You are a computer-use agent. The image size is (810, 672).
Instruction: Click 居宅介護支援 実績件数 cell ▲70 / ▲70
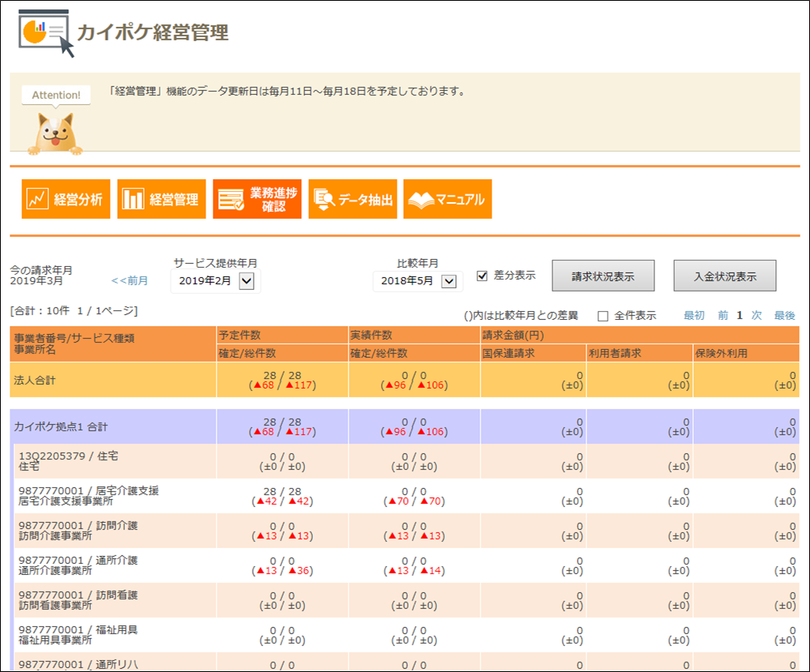tap(414, 496)
